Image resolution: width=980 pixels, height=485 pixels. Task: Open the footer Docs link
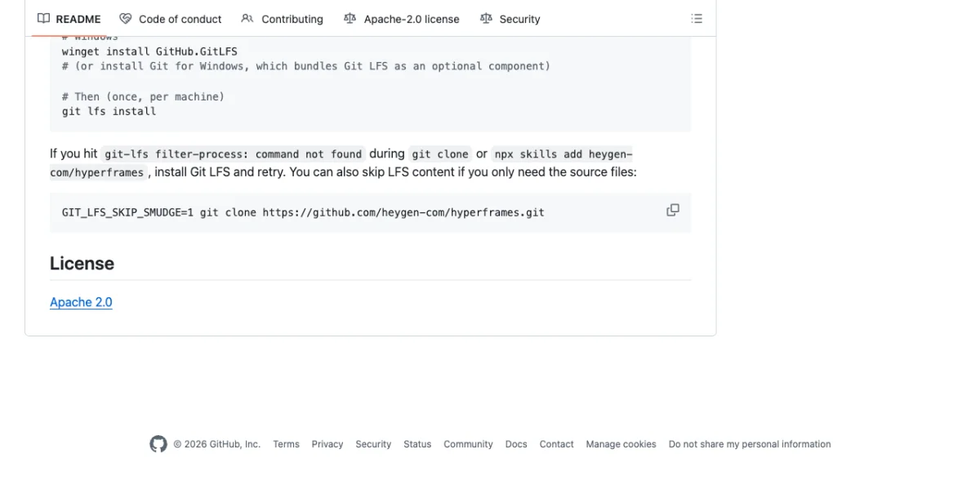point(516,444)
